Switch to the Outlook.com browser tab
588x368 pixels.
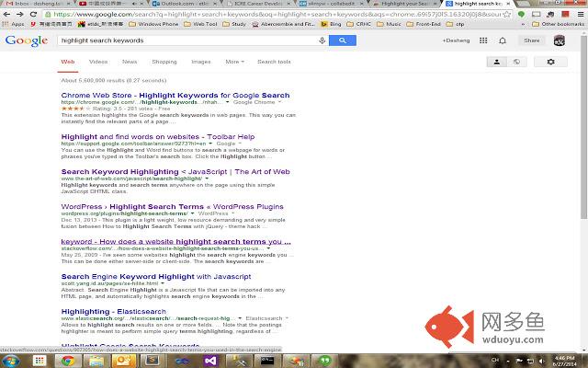[186, 4]
